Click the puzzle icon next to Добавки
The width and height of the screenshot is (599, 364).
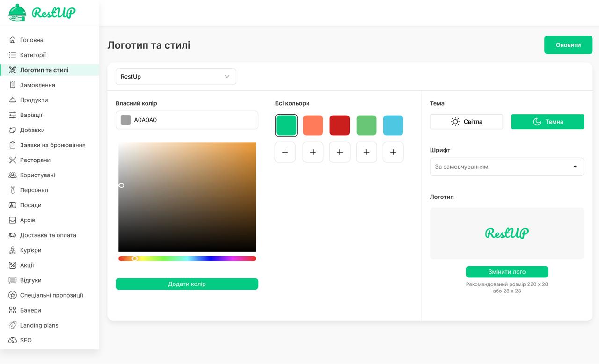pyautogui.click(x=13, y=130)
